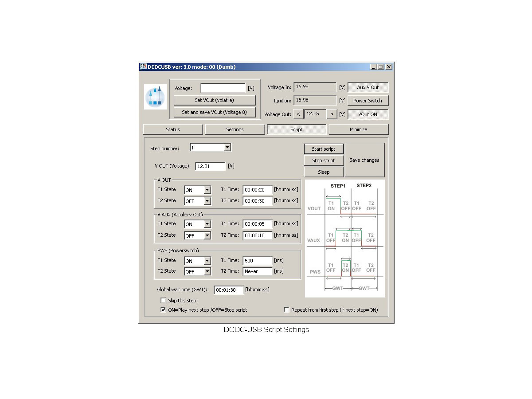This screenshot has width=532, height=399.
Task: Increase Voltage Out with the right arrow
Action: click(332, 114)
